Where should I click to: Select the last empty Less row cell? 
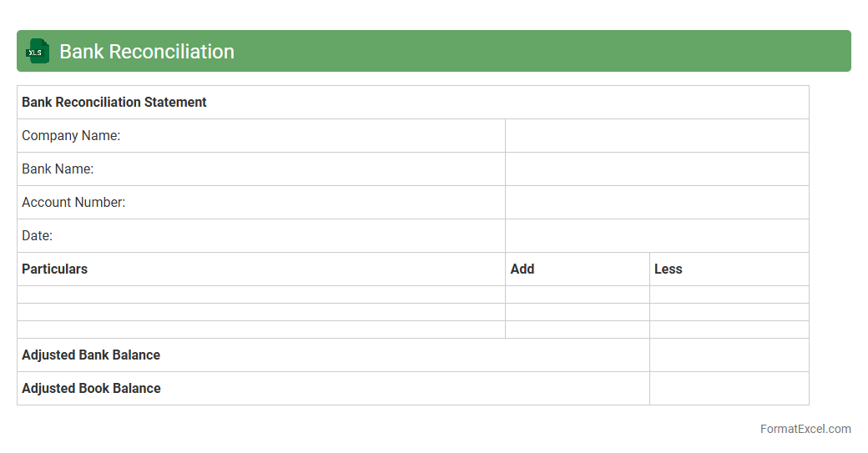[x=729, y=330]
